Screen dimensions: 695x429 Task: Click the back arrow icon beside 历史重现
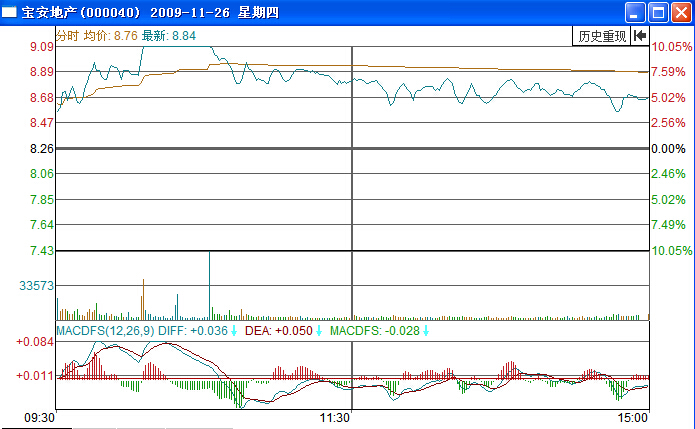640,36
